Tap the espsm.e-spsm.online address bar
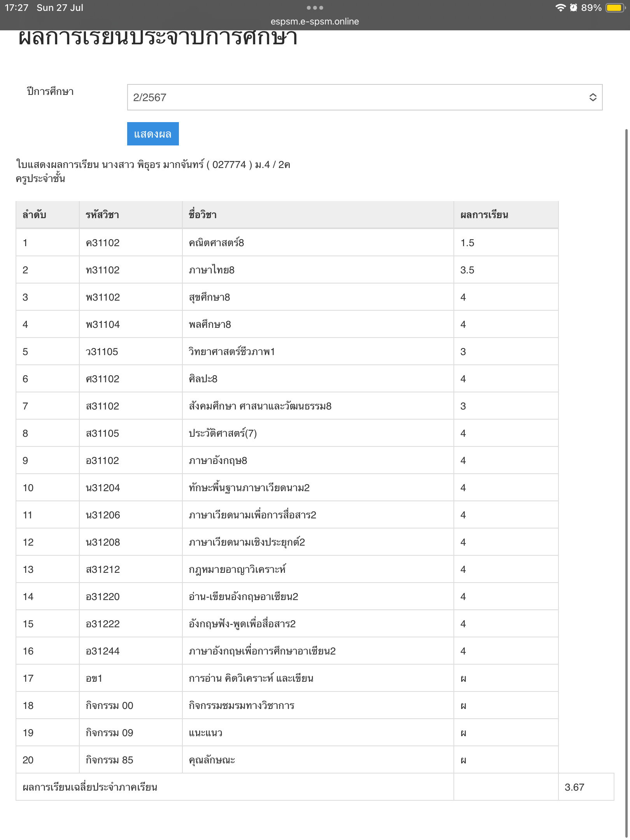Image resolution: width=630 pixels, height=840 pixels. point(315,21)
